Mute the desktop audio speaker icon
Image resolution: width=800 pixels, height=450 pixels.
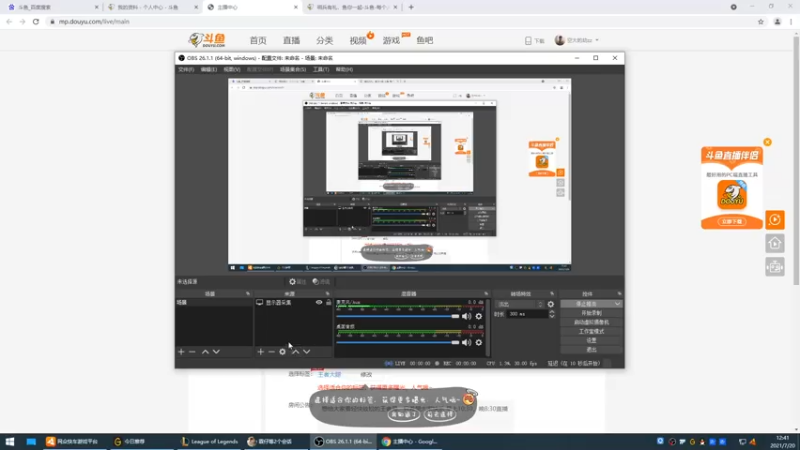pyautogui.click(x=466, y=342)
